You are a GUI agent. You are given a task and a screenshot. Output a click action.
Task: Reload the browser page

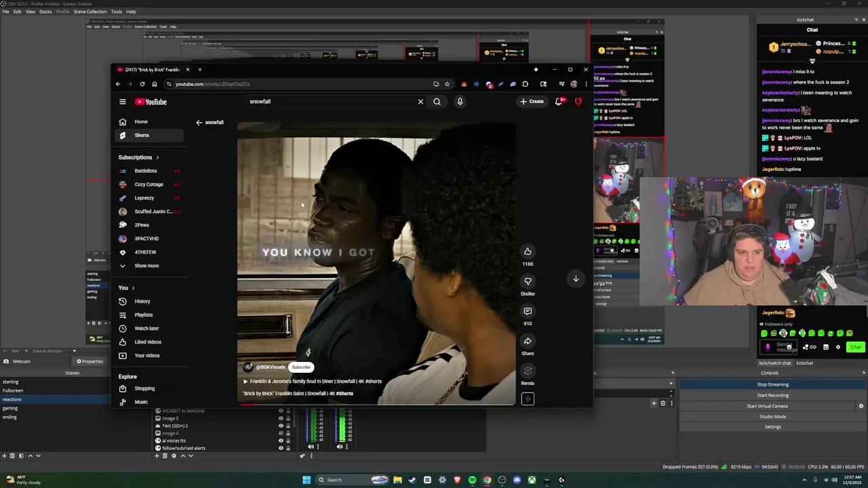(142, 84)
